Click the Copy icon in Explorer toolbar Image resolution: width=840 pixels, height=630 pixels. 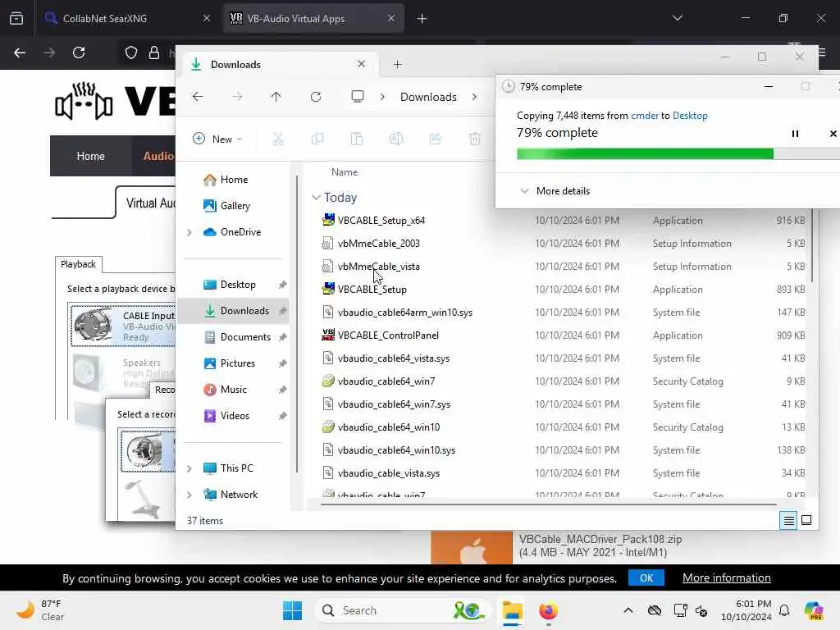click(x=317, y=139)
